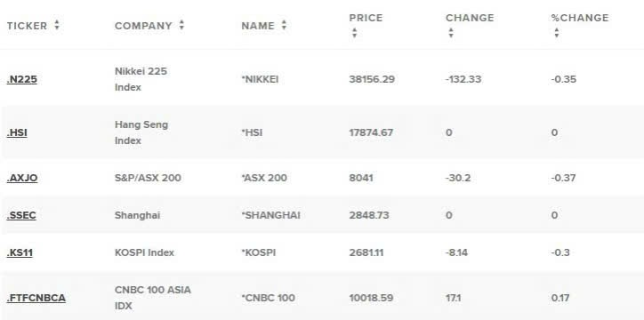Open the .AXJO ticker link
Viewport: 644px width, 320px height.
coord(22,178)
